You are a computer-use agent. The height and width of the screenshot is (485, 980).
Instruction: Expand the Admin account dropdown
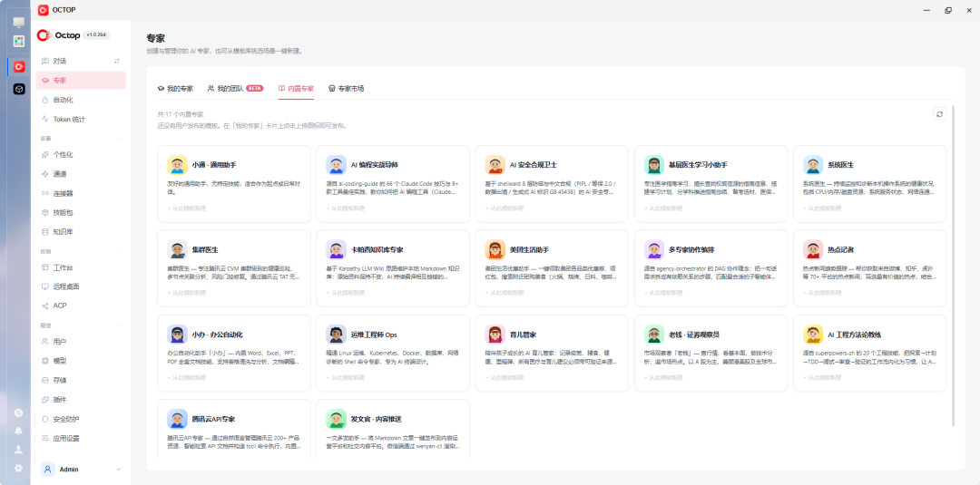pos(119,470)
